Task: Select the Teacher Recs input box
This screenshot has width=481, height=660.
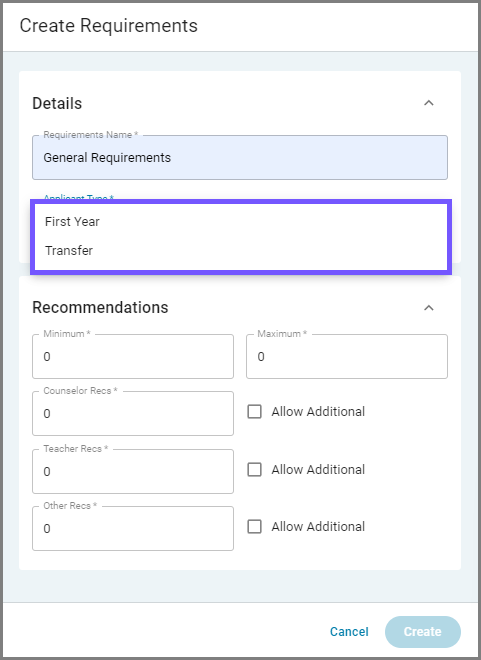Action: click(133, 471)
